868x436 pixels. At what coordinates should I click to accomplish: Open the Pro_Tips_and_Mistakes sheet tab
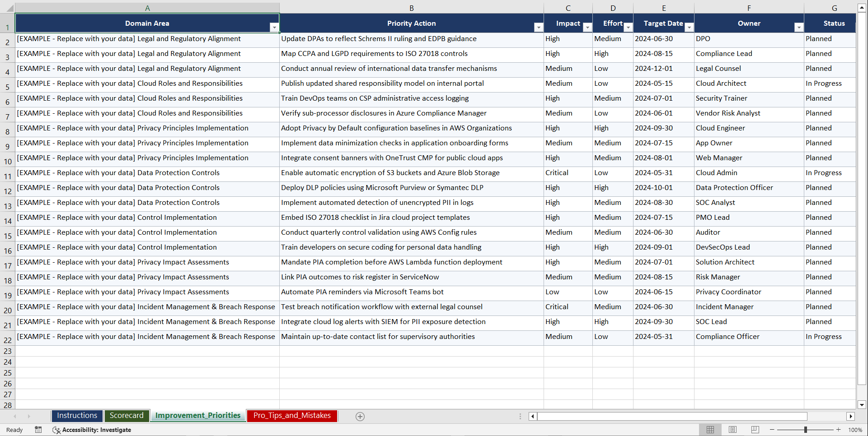tap(292, 416)
